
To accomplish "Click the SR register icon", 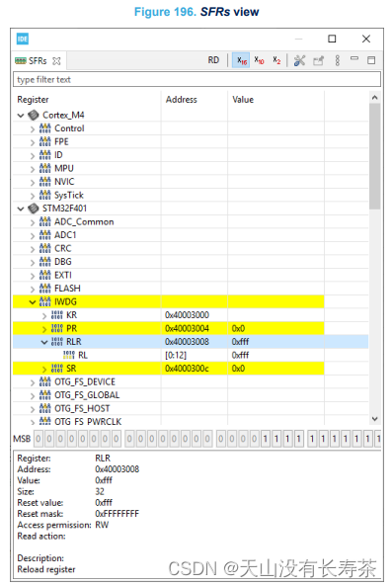I will (57, 369).
